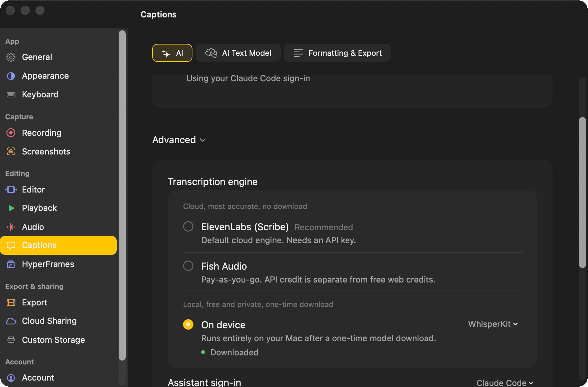This screenshot has width=588, height=387.
Task: Click the green Downloaded status dot
Action: click(x=203, y=352)
